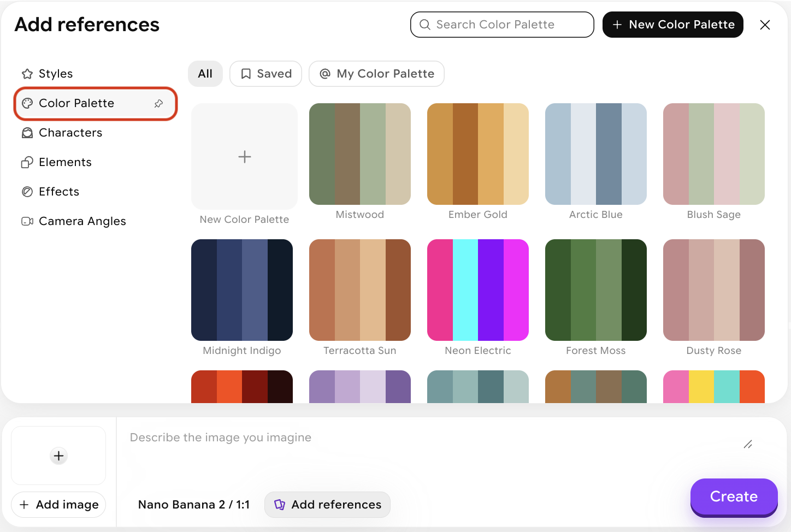Select the All filter tab

[x=205, y=74]
